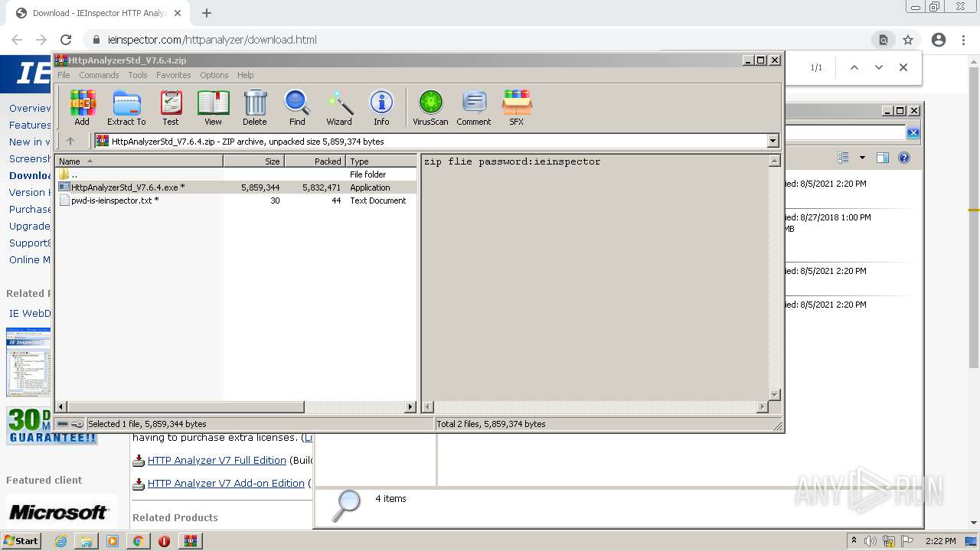This screenshot has width=980, height=551.
Task: Expand the Explorer view options arrow
Action: pyautogui.click(x=862, y=158)
